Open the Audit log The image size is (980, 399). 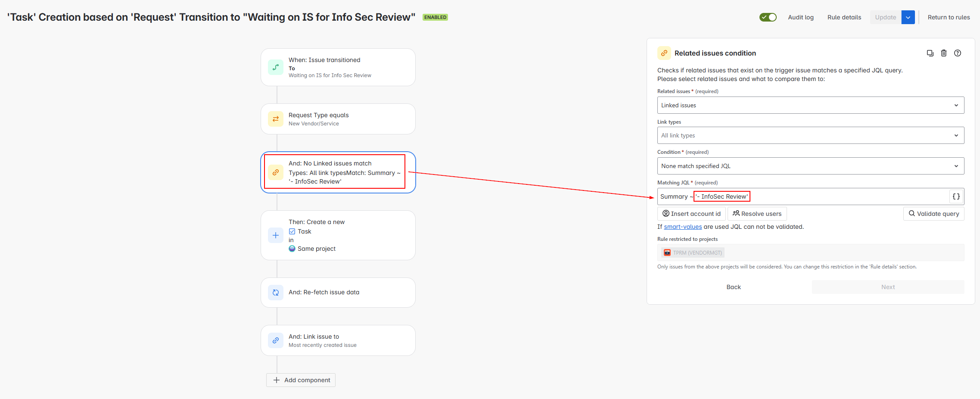(801, 17)
